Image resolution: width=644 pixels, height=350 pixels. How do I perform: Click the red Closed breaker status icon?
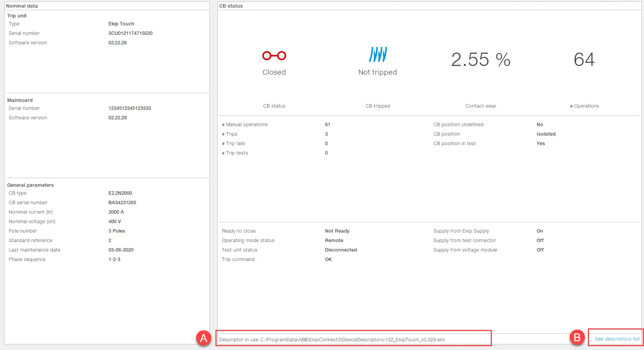pos(274,56)
